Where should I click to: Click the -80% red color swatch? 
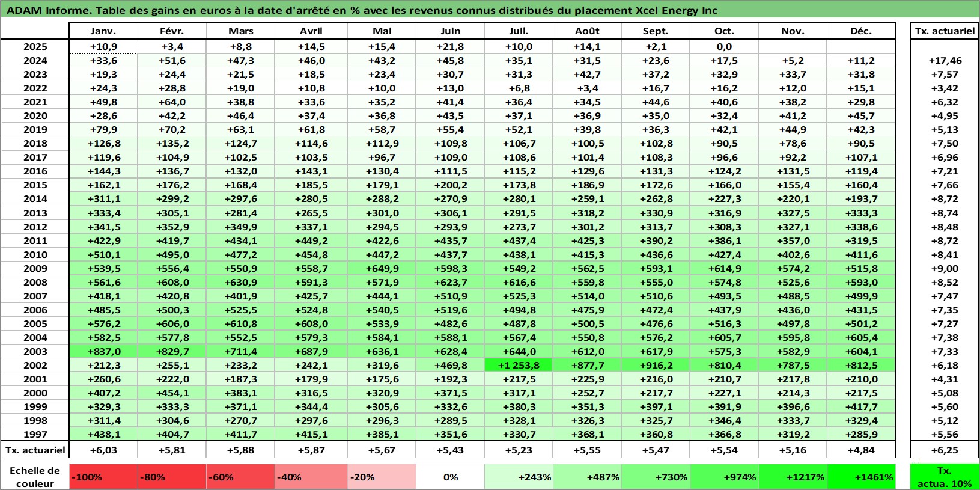(x=172, y=477)
